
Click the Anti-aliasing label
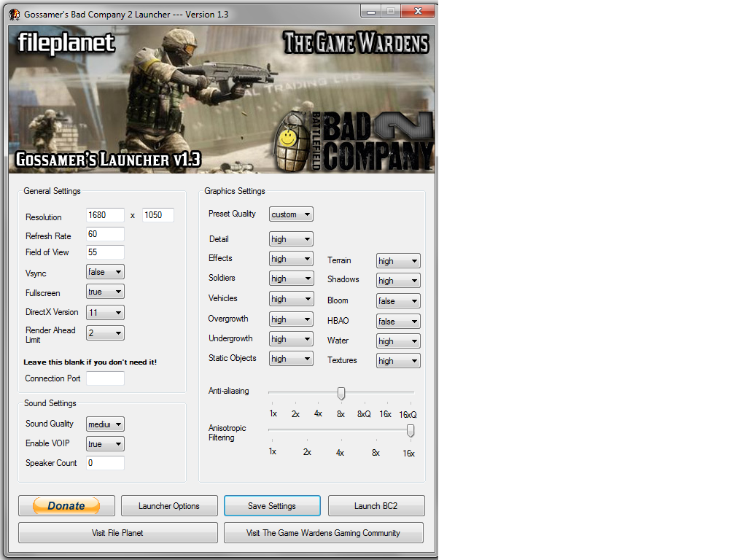(229, 391)
